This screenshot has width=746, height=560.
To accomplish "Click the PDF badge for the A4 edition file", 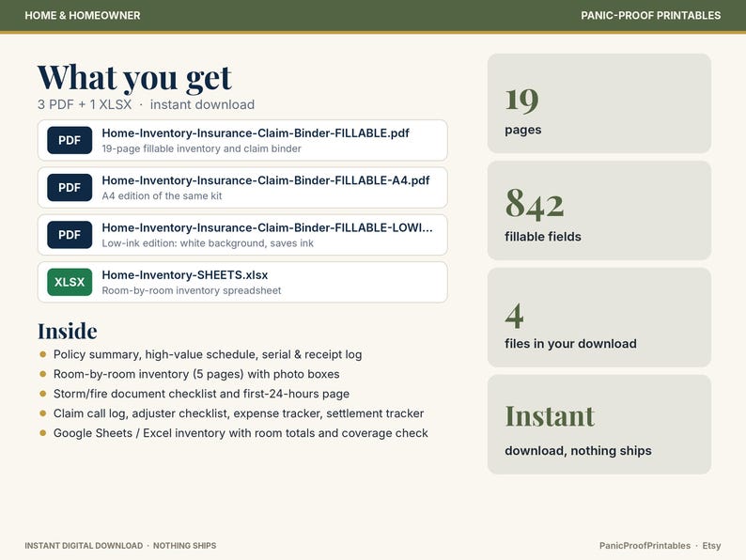I will point(70,188).
